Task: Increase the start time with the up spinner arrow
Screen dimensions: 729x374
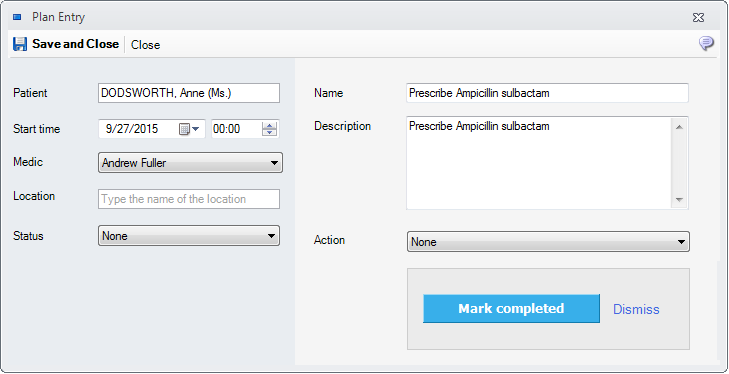Action: pos(269,125)
